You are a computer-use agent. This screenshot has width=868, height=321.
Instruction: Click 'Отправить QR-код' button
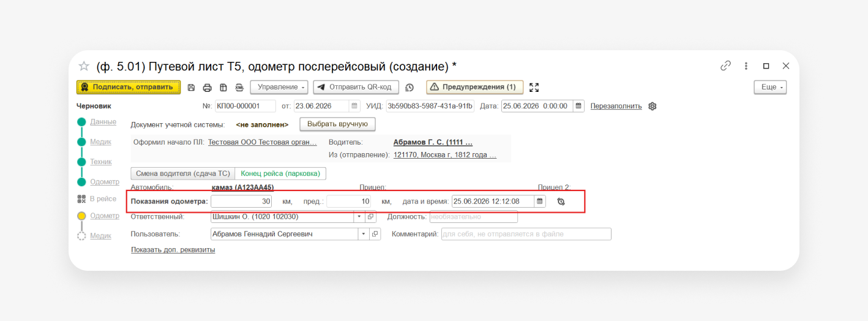[356, 88]
